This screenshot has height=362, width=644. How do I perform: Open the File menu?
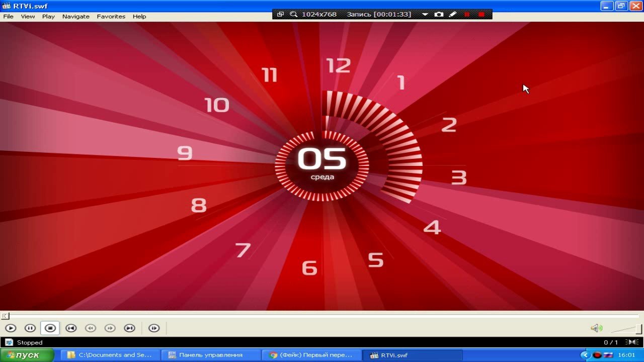point(8,17)
